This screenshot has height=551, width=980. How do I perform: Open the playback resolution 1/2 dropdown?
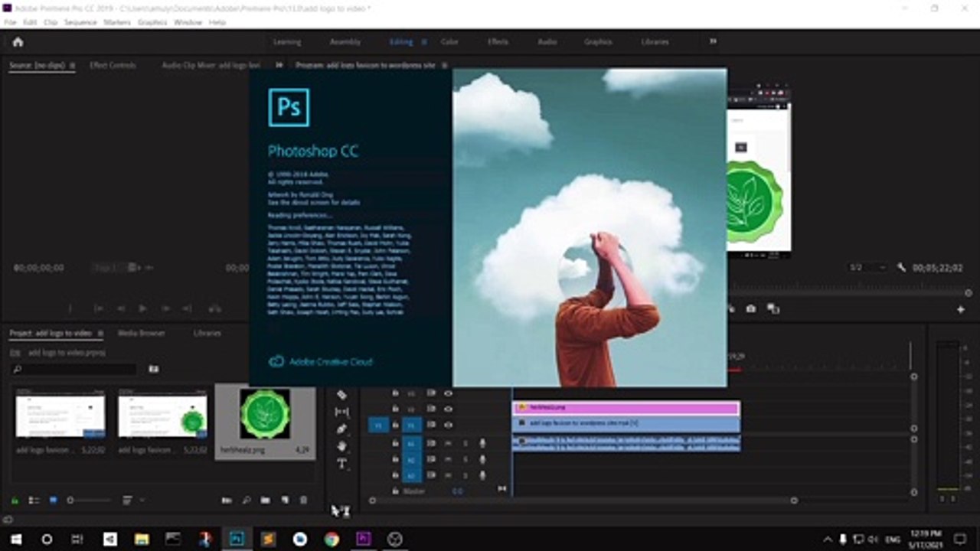[867, 268]
